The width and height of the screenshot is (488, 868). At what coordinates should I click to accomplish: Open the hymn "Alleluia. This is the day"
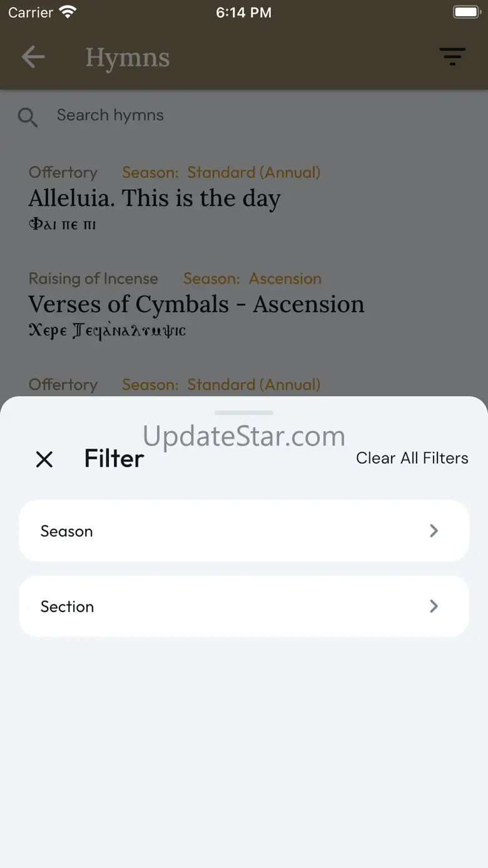click(x=155, y=198)
